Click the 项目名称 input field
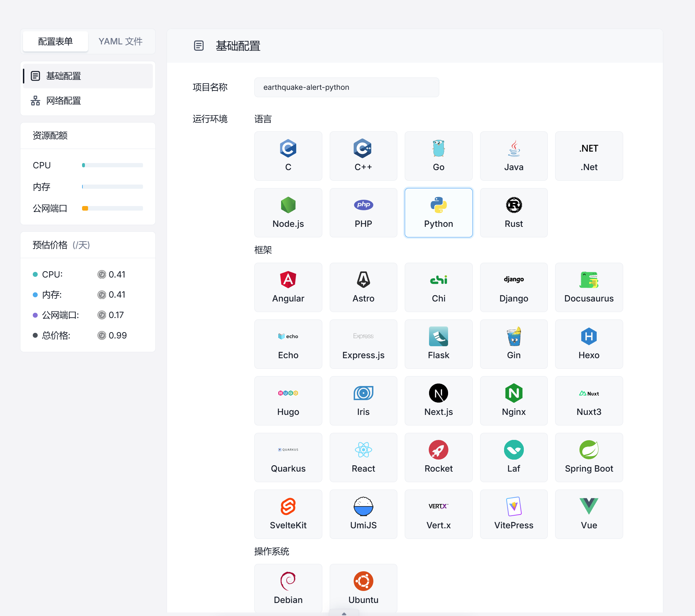This screenshot has height=616, width=695. point(347,87)
